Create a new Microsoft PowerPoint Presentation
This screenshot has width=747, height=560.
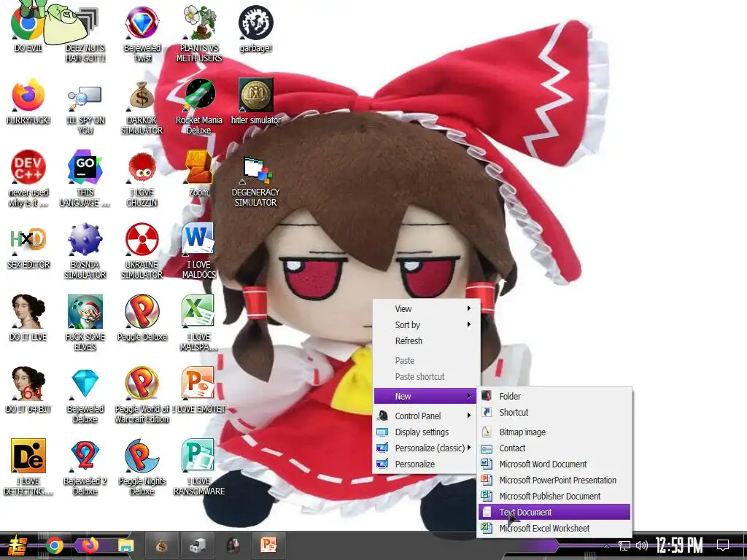coord(554,480)
